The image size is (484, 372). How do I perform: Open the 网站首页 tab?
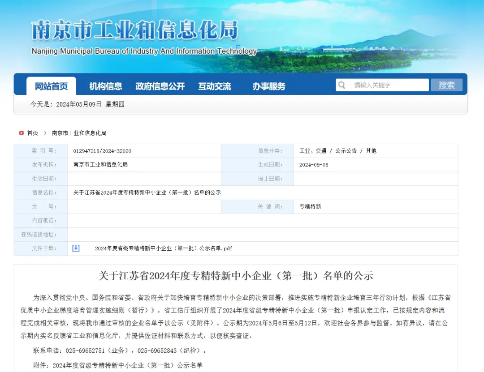51,86
